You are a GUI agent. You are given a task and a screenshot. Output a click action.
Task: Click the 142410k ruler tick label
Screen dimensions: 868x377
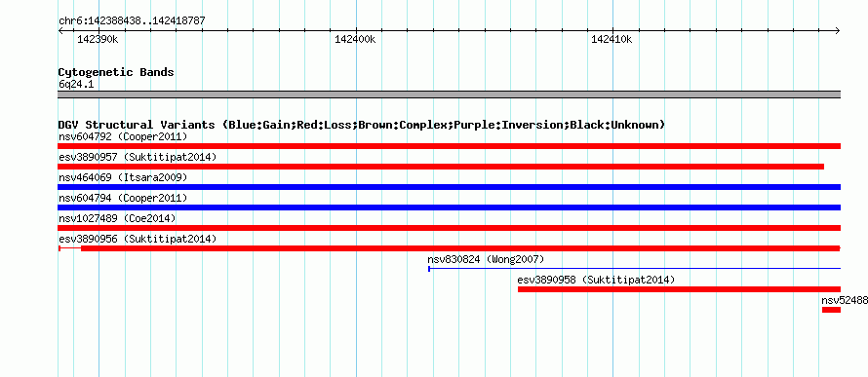point(612,39)
